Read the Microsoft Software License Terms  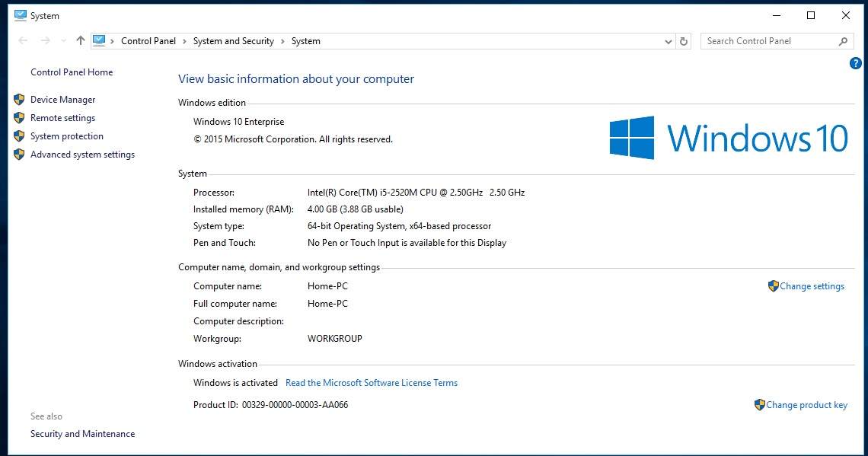[x=372, y=383]
